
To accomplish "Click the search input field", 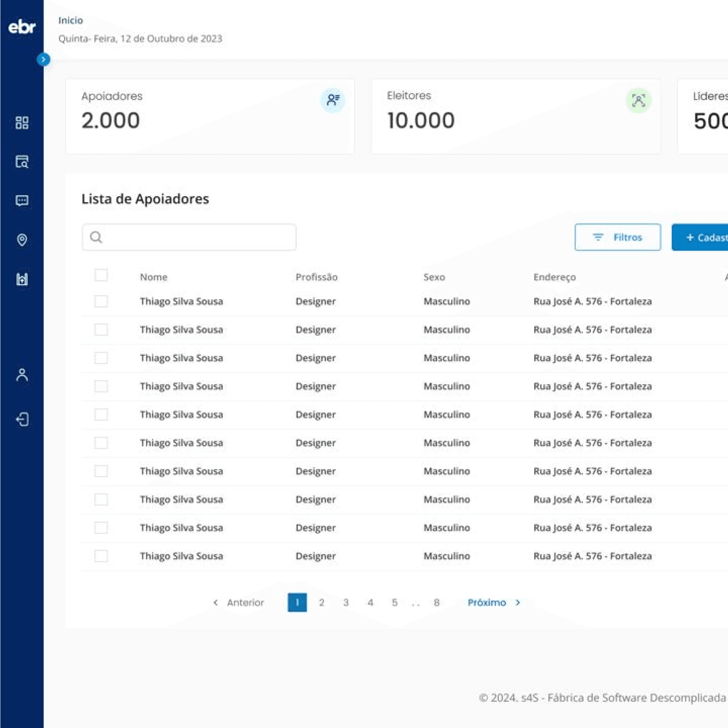I will point(189,237).
